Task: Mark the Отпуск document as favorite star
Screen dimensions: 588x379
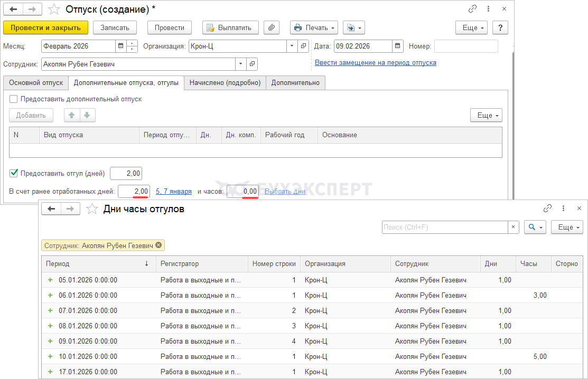Action: pos(54,10)
